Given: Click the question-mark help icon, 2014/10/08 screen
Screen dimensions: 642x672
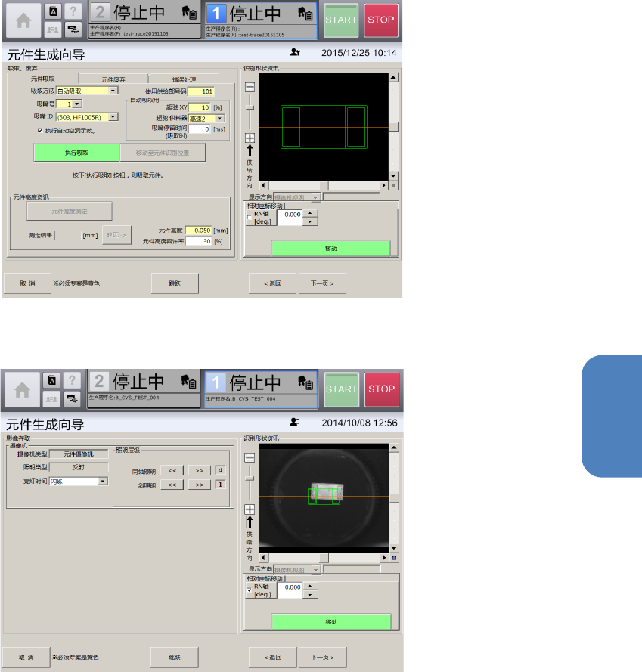Looking at the screenshot, I should coord(72,380).
